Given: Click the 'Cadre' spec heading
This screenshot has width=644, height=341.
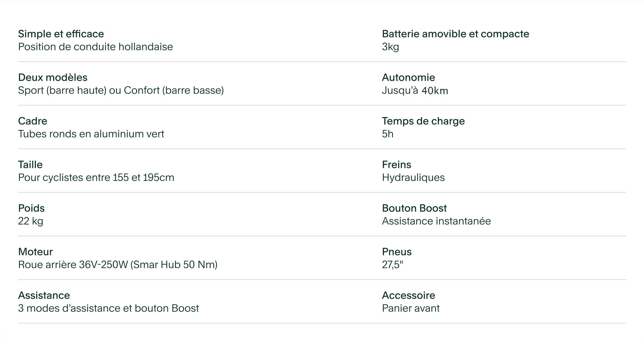Looking at the screenshot, I should point(33,121).
